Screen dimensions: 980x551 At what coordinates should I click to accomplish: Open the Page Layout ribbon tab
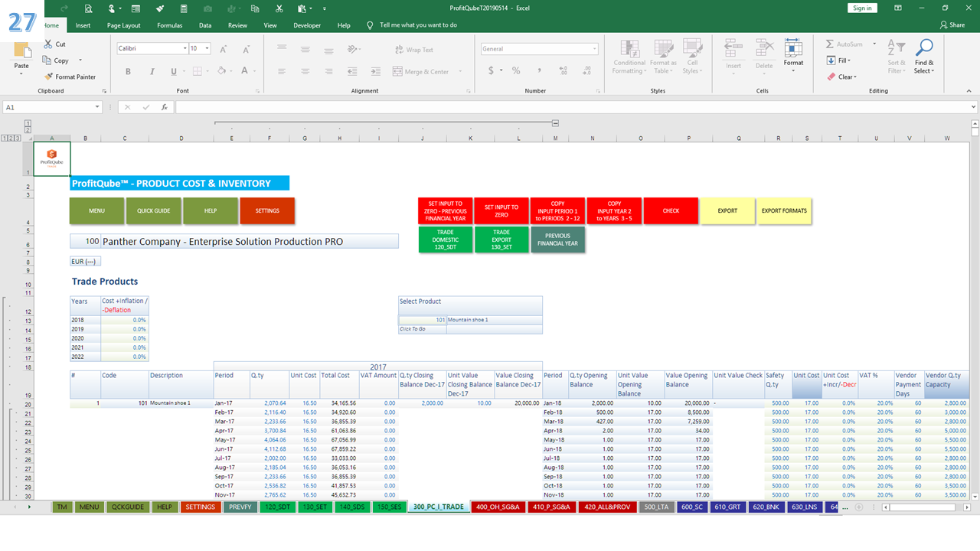point(123,25)
